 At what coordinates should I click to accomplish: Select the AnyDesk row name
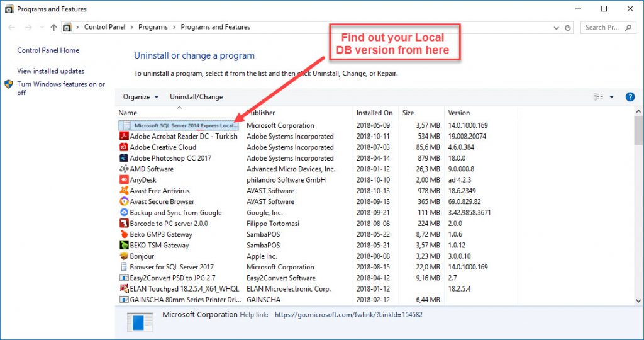(143, 180)
